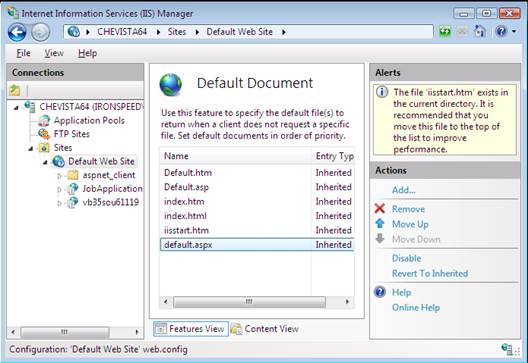Click the red X Remove icon
Screen dimensions: 528x363
380,209
